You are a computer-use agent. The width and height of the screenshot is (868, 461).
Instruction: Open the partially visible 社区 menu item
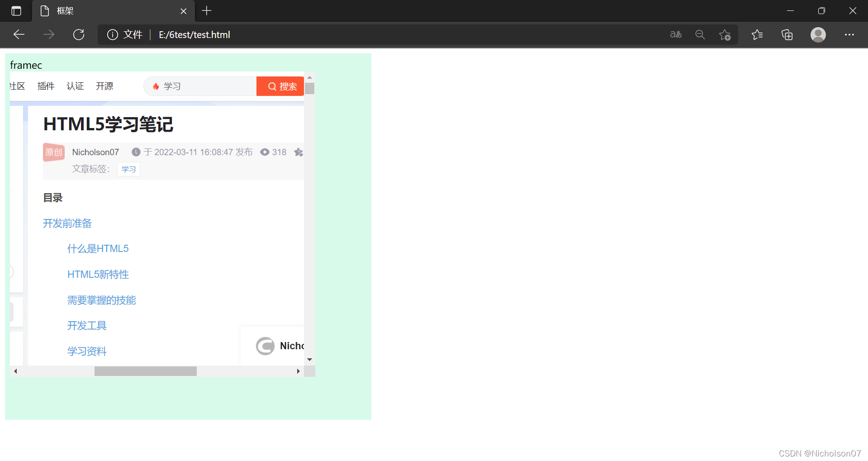point(17,86)
